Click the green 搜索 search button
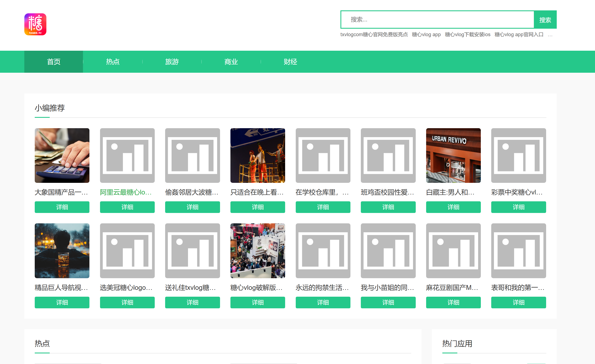595x364 pixels. [545, 20]
